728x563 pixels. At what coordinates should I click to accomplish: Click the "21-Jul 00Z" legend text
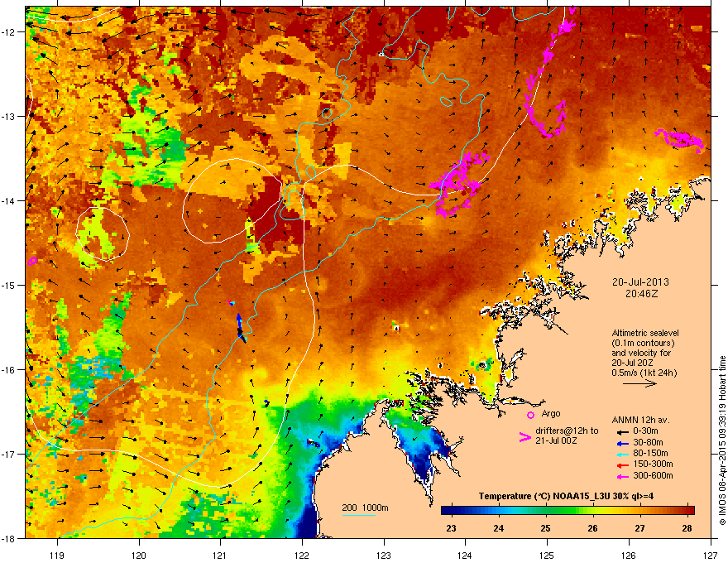(556, 440)
